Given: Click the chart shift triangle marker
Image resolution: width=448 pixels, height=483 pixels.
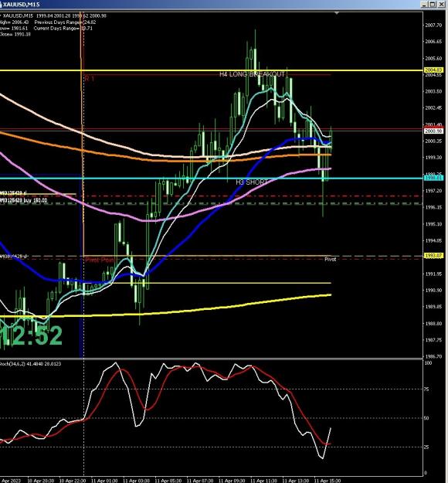Looking at the screenshot, I should [337, 13].
